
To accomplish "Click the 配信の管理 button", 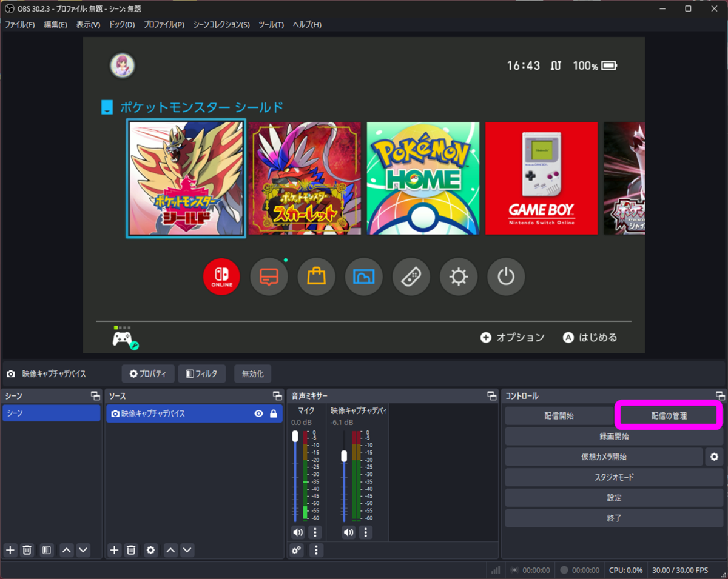I will (x=669, y=416).
